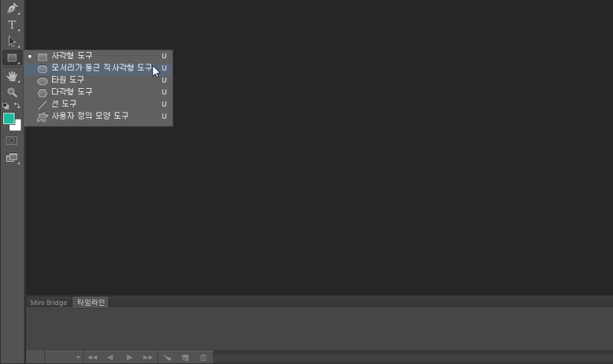Viewport: 613px width, 364px height.
Task: Choose 다각형 도구 from the flyout
Action: click(x=98, y=92)
